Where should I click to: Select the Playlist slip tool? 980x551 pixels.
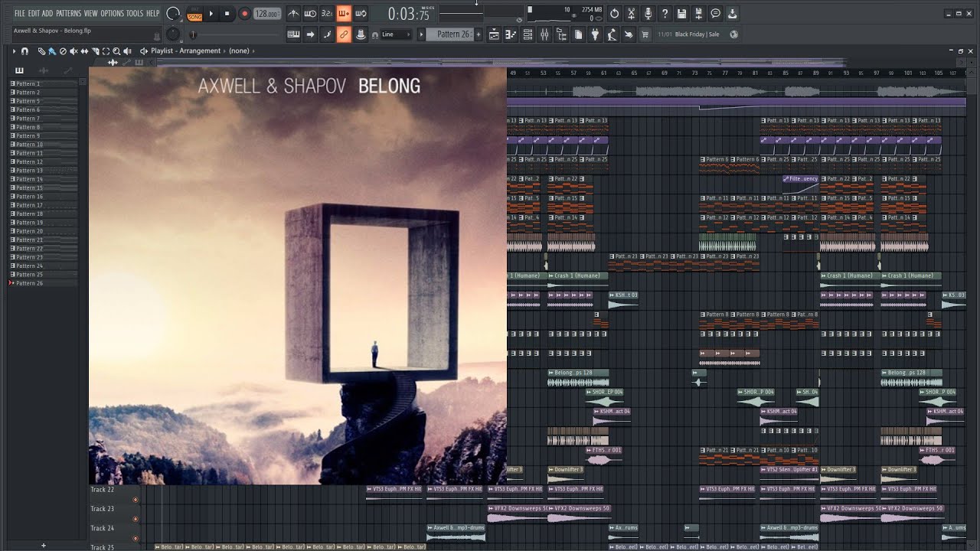[84, 51]
